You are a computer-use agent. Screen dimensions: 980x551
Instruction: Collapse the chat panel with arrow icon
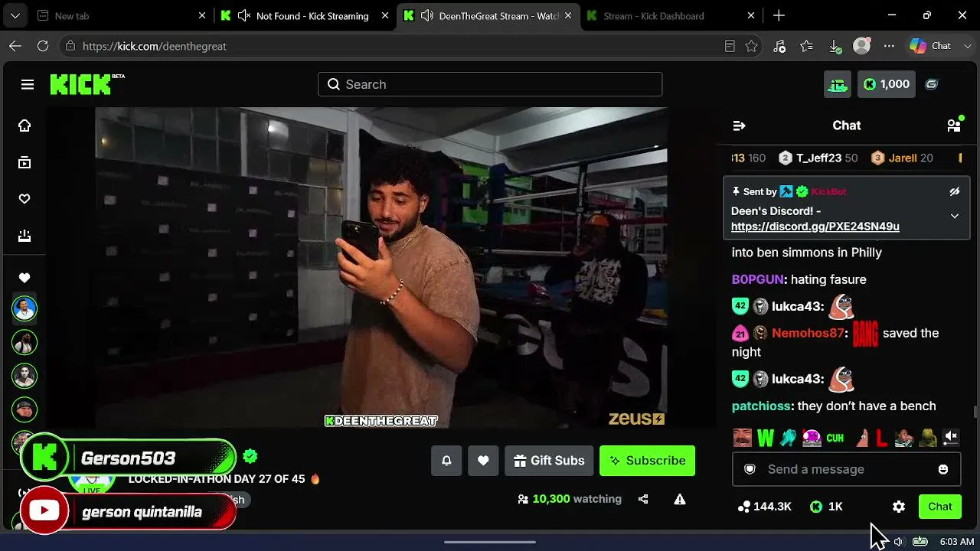tap(739, 126)
